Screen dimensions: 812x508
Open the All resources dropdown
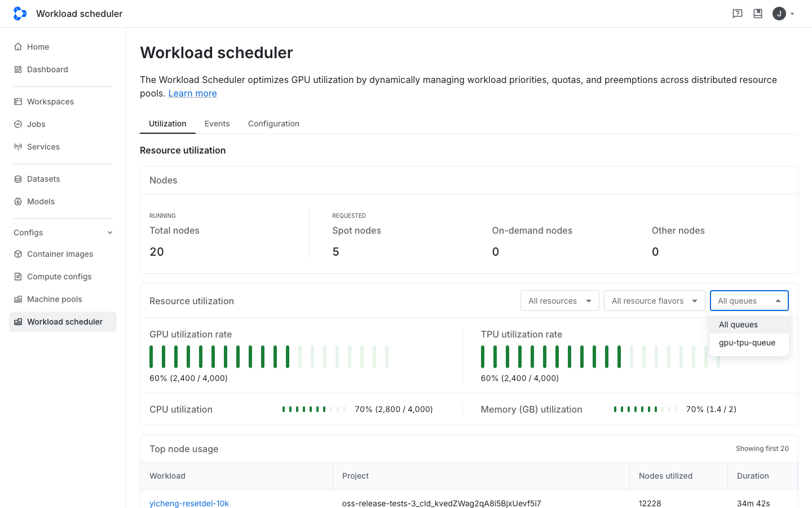(x=560, y=301)
